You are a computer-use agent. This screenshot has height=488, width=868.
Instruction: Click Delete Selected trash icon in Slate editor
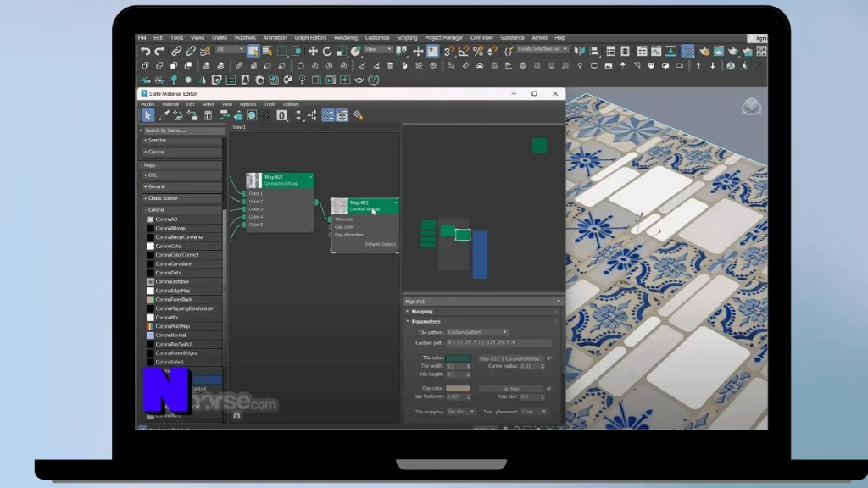[209, 115]
